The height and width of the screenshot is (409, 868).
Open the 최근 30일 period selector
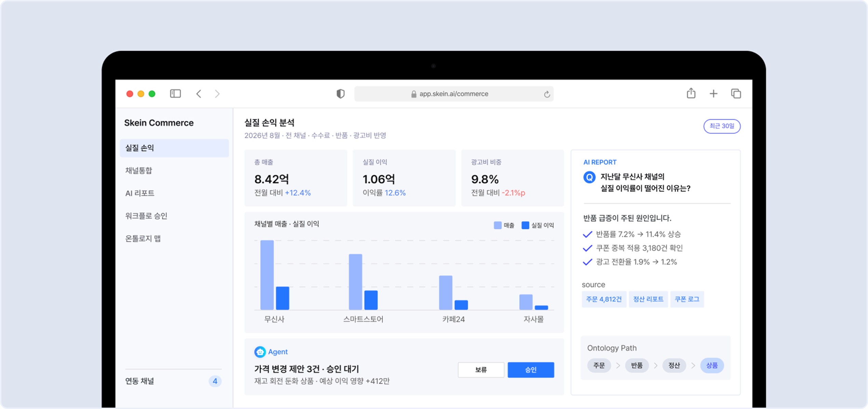722,126
